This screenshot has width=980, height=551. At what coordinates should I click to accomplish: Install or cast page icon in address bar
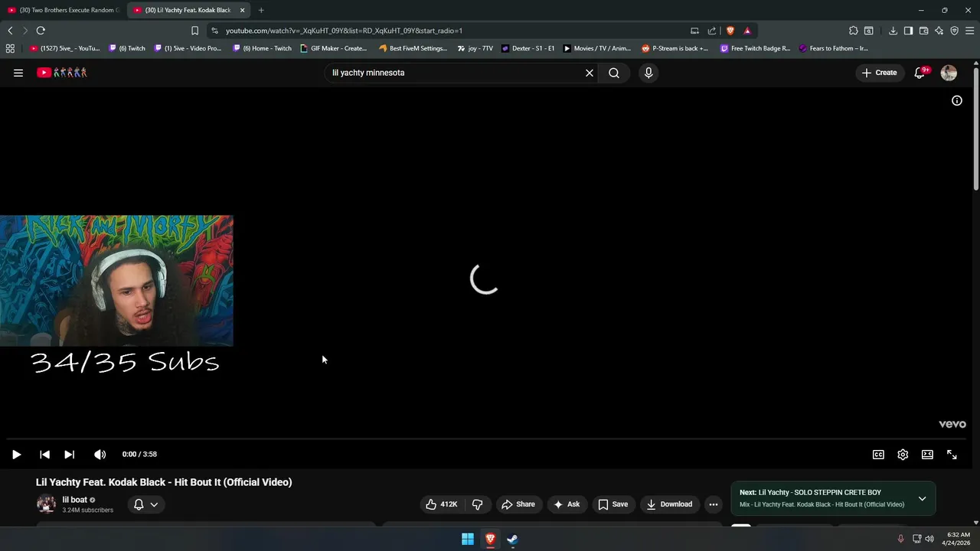click(x=694, y=31)
